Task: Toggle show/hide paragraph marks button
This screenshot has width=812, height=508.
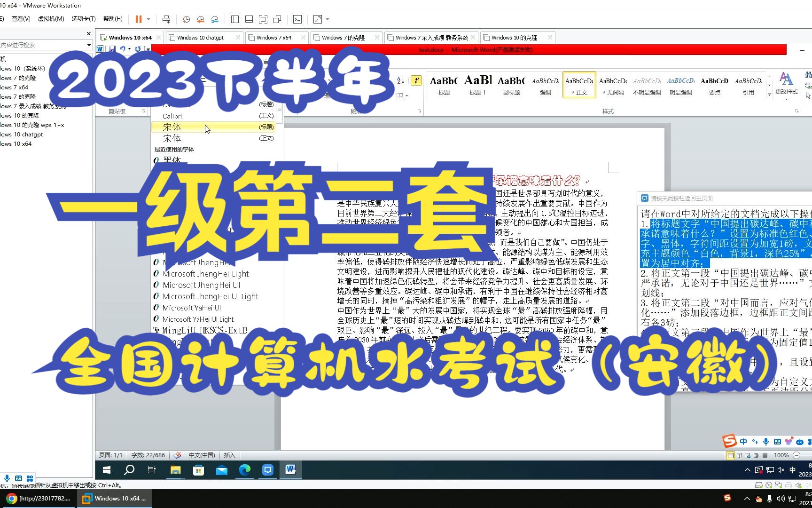Action: click(416, 80)
